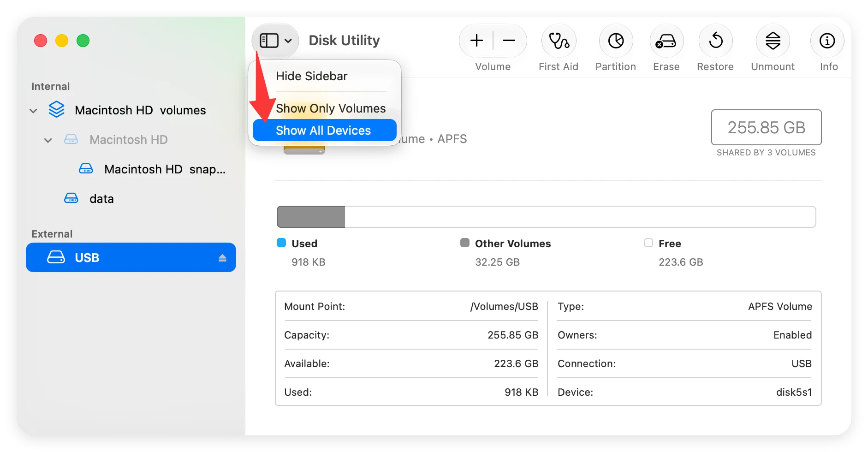This screenshot has height=452, width=868.
Task: Collapse the Macintosh HD volumes group
Action: [x=33, y=111]
